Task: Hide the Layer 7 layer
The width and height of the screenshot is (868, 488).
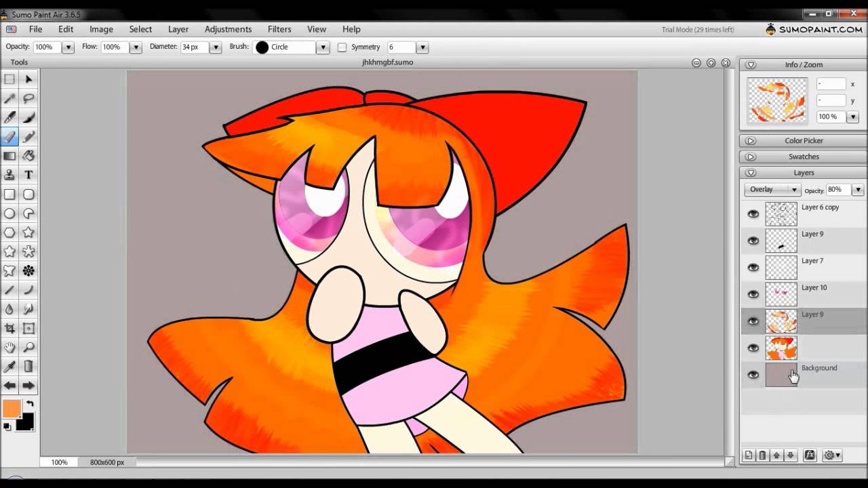Action: (753, 268)
